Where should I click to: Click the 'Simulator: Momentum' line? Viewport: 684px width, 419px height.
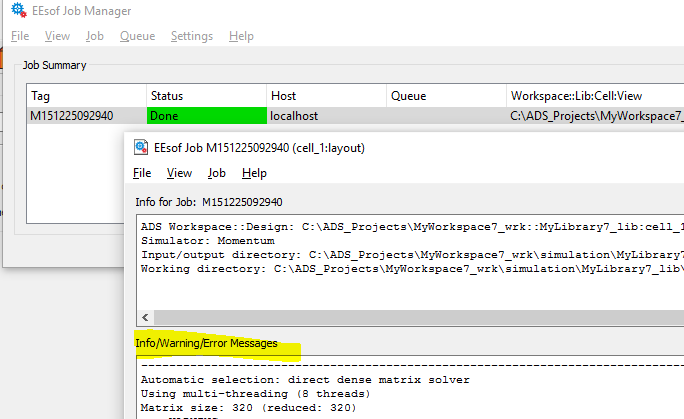pos(208,241)
